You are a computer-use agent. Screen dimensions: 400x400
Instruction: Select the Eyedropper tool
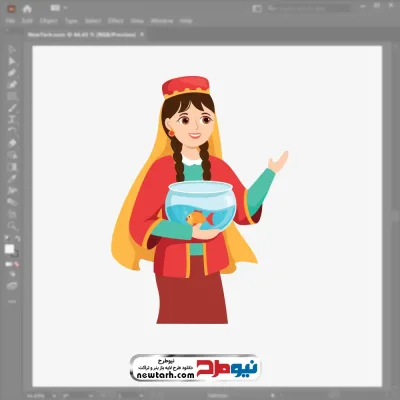tap(12, 179)
